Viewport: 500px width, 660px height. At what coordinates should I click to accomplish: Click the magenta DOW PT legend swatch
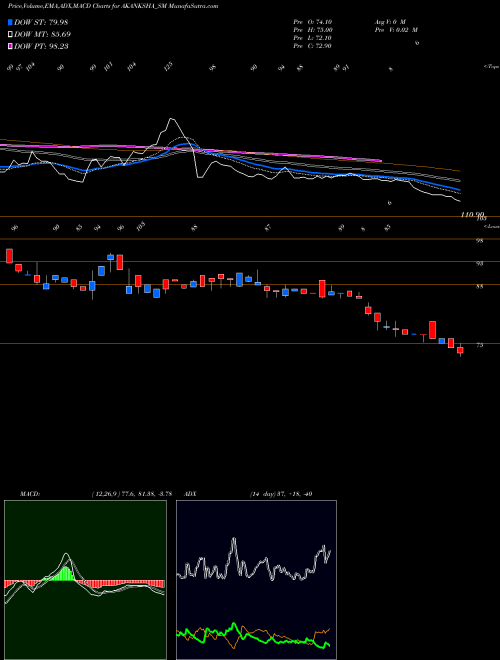pyautogui.click(x=10, y=46)
